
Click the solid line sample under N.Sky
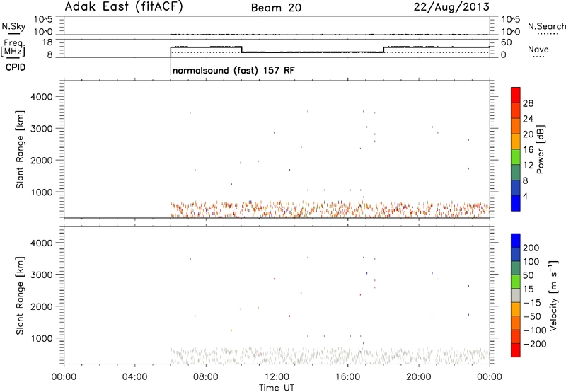tap(13, 33)
